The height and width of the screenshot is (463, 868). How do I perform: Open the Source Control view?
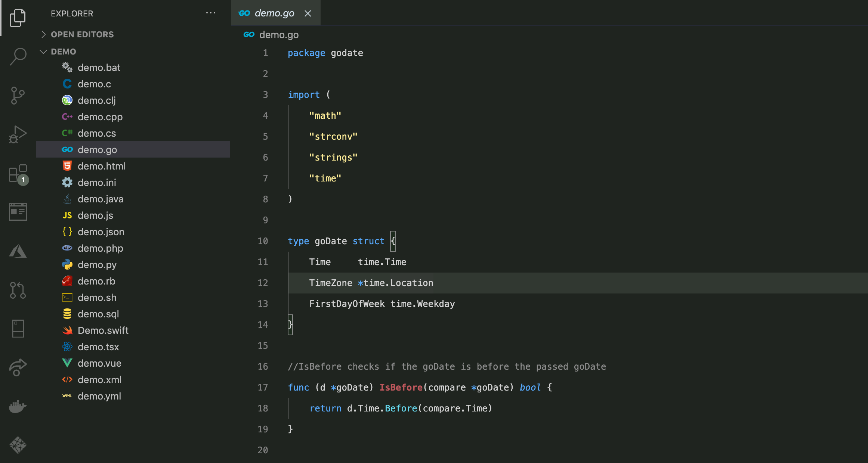[x=18, y=96]
